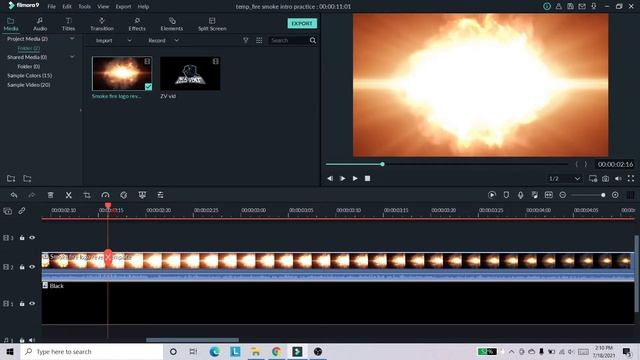Select the ZV vid thumbnail
Viewport: 640px width, 360px height.
[x=190, y=73]
